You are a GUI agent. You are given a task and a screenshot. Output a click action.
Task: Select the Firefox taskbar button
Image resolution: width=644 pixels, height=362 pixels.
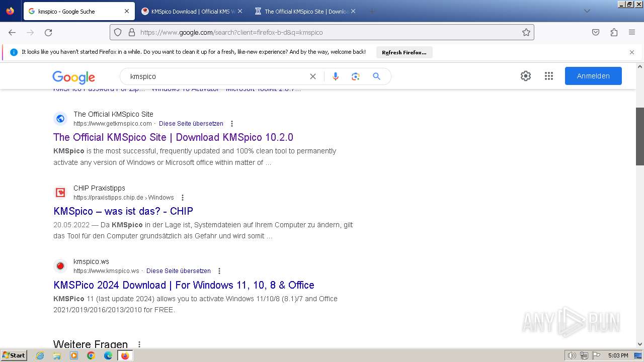tap(125, 355)
